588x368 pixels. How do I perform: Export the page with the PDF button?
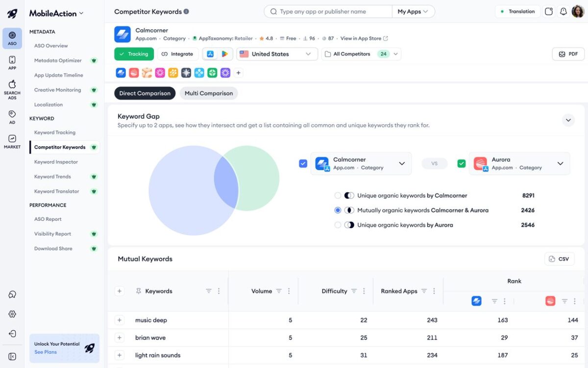point(568,54)
